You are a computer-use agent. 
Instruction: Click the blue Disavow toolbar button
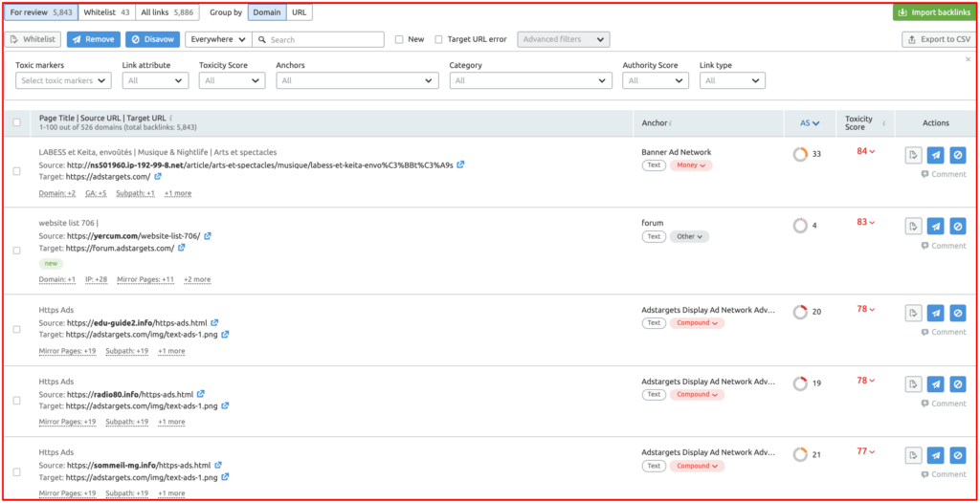point(152,39)
